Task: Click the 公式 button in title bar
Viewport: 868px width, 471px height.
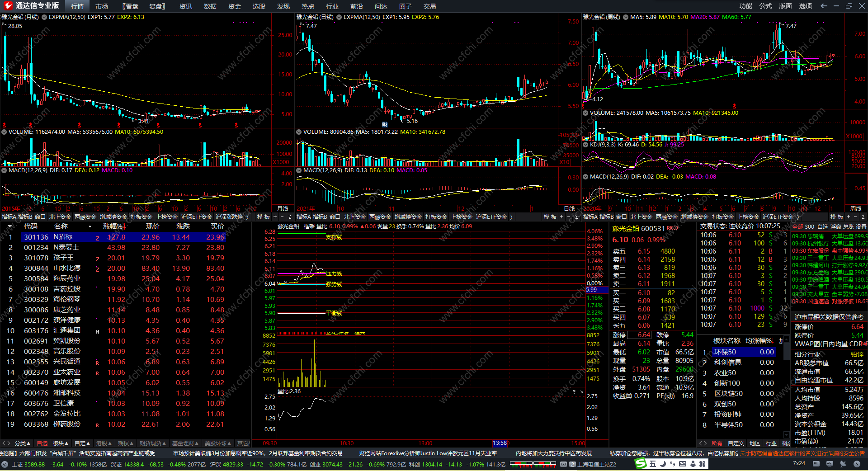Action: point(766,6)
